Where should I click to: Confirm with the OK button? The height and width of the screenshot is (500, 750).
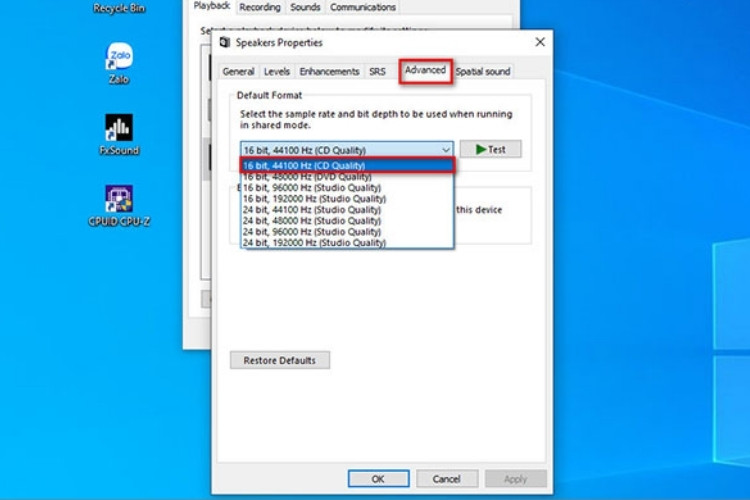coord(378,479)
